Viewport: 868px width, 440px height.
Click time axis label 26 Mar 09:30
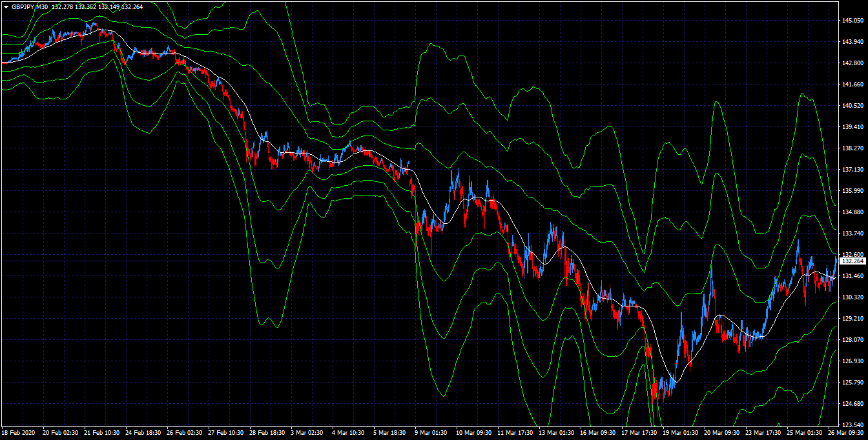click(x=846, y=433)
